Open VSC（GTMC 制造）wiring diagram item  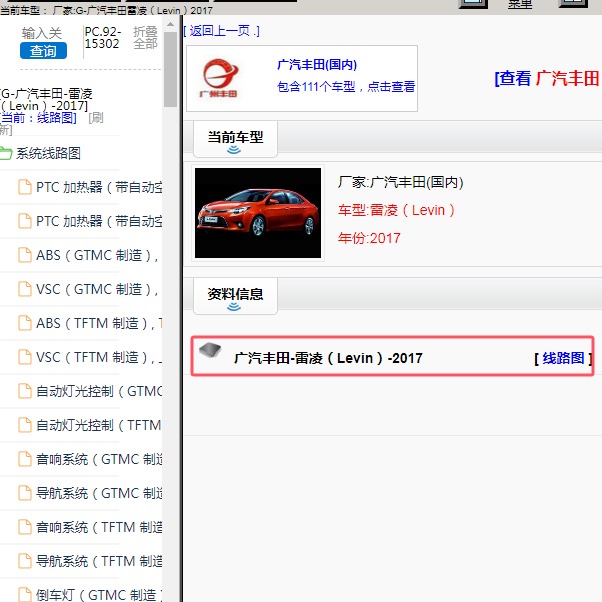(97, 289)
